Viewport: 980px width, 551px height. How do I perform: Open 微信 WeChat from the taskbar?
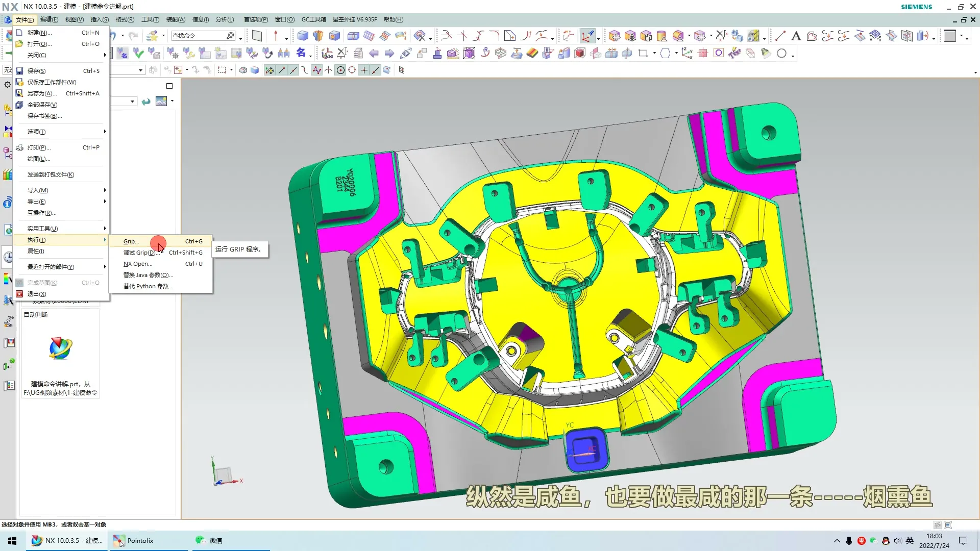pyautogui.click(x=215, y=540)
